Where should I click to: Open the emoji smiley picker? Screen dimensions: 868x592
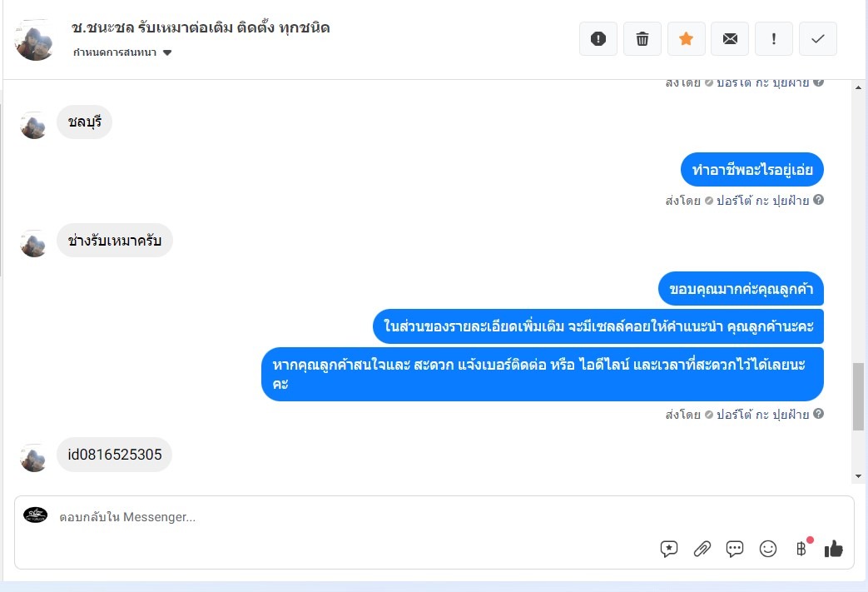pos(768,549)
